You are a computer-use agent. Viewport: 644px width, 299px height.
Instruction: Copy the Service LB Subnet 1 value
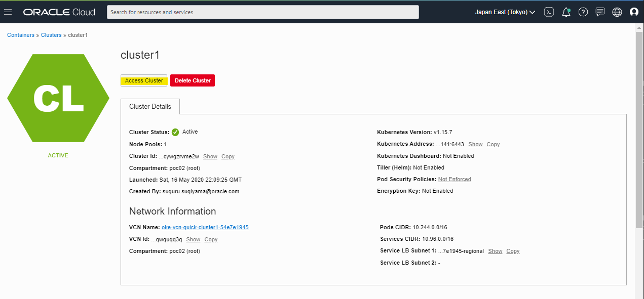click(x=513, y=251)
